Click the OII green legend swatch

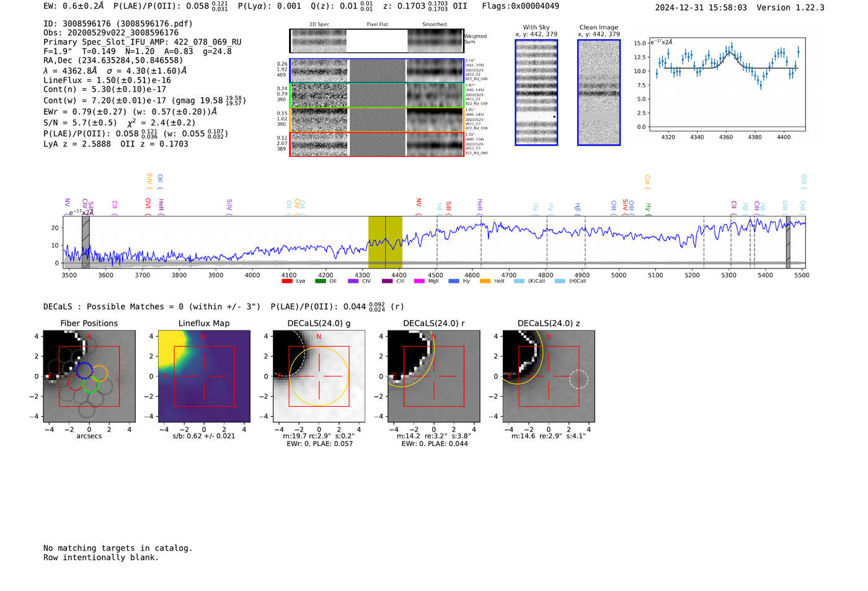320,281
